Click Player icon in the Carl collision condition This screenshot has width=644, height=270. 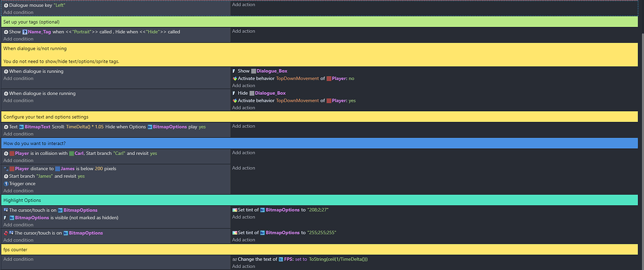click(12, 153)
